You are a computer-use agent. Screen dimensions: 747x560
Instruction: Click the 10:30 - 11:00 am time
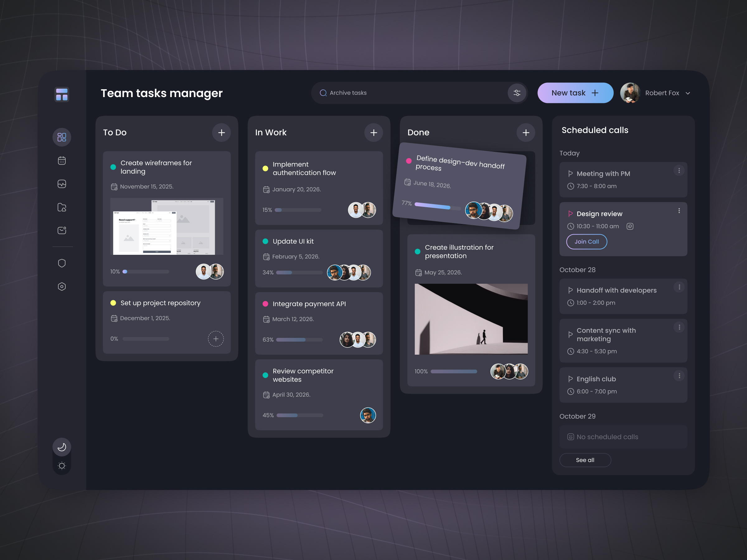tap(598, 226)
